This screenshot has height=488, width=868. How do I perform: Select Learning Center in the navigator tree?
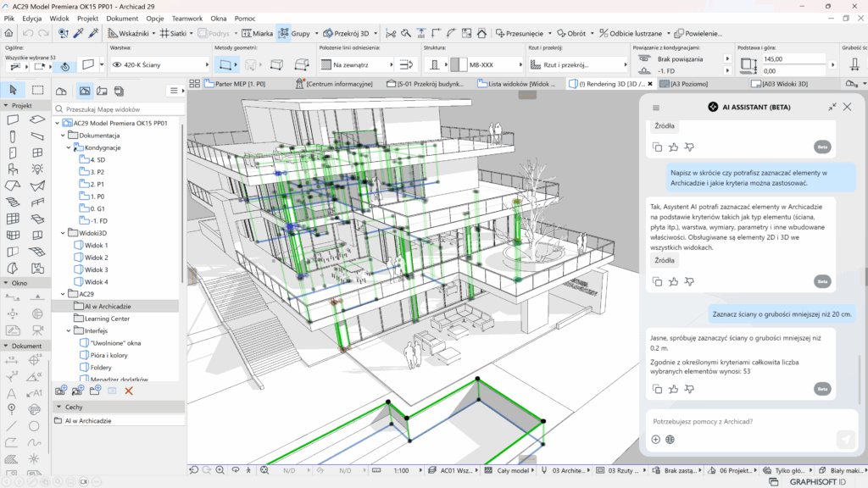click(107, 319)
